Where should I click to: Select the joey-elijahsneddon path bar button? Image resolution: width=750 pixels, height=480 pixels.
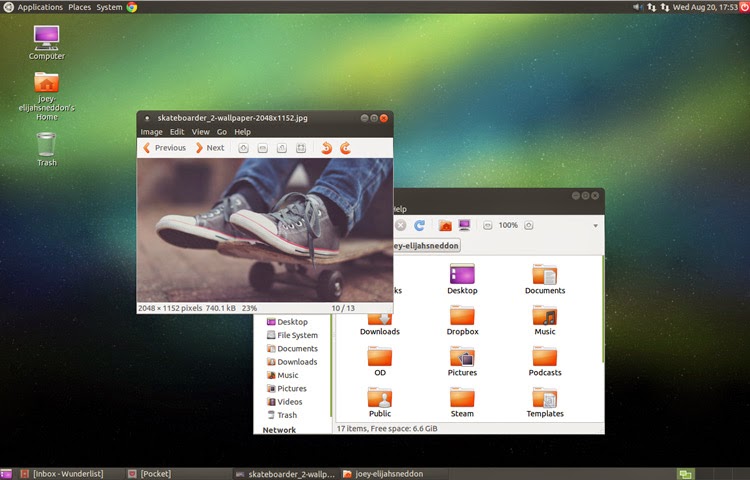[x=426, y=246]
